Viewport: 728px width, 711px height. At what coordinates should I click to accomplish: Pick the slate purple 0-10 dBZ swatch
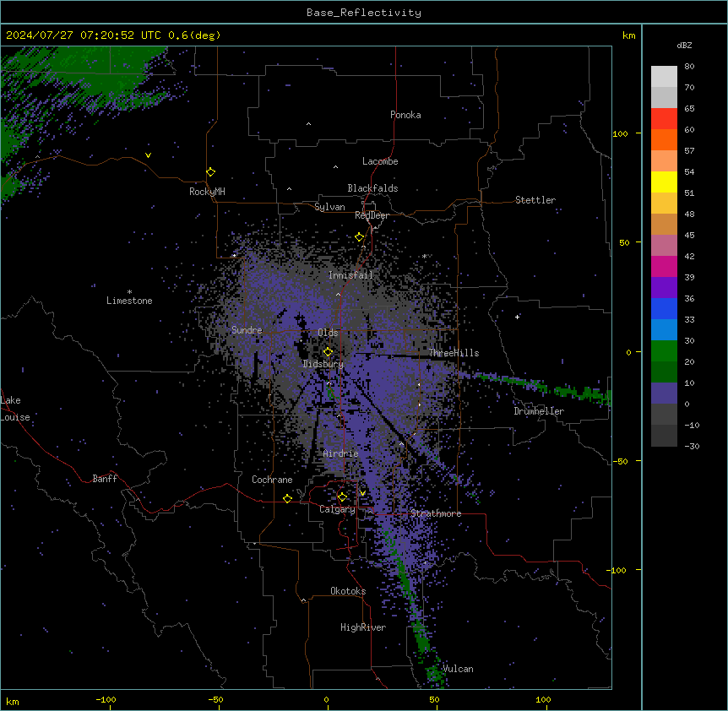[x=664, y=393]
